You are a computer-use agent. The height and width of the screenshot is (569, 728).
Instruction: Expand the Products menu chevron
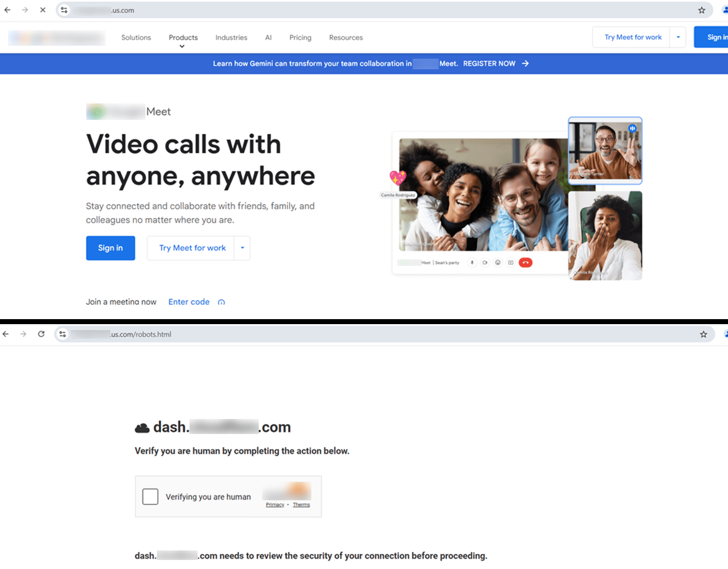[x=182, y=46]
